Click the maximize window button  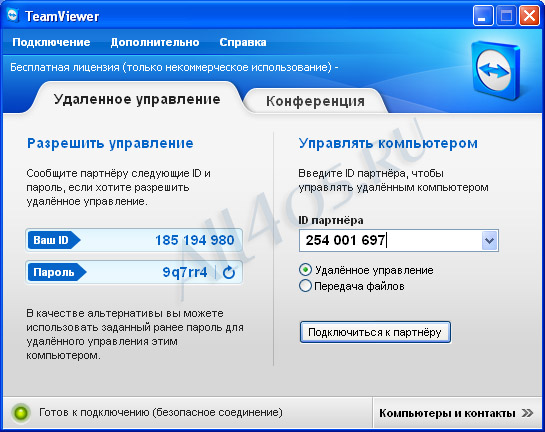[506, 16]
